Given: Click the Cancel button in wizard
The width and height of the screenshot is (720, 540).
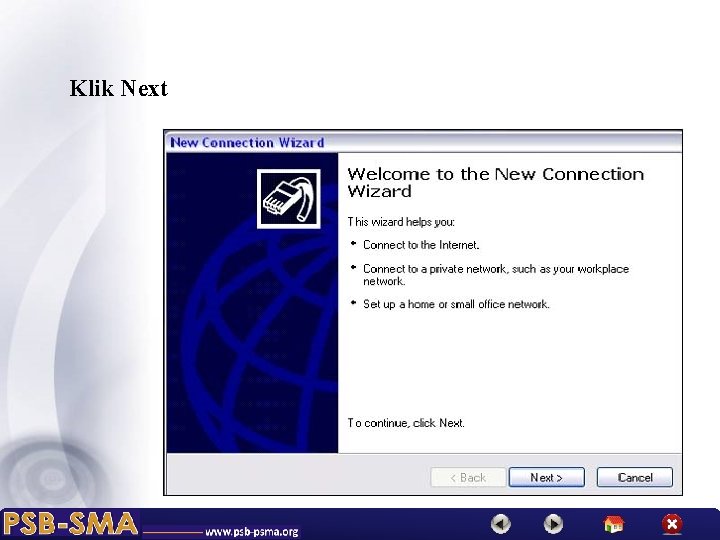Looking at the screenshot, I should click(635, 478).
